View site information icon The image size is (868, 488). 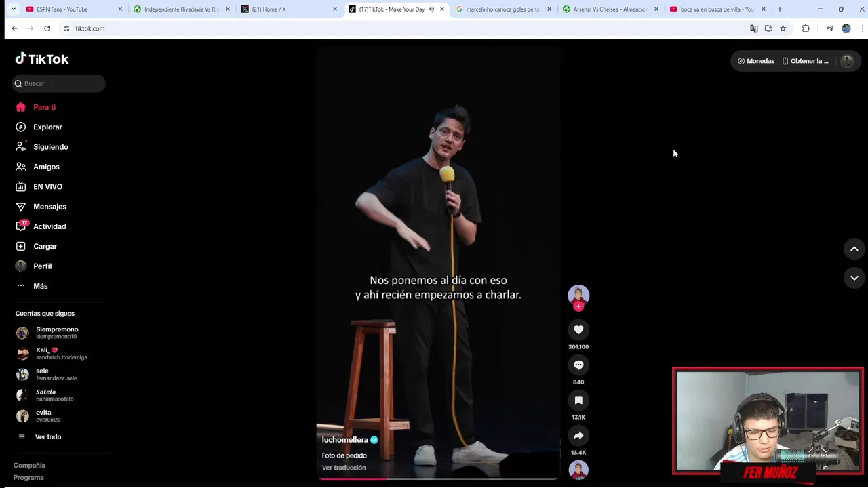(x=66, y=28)
